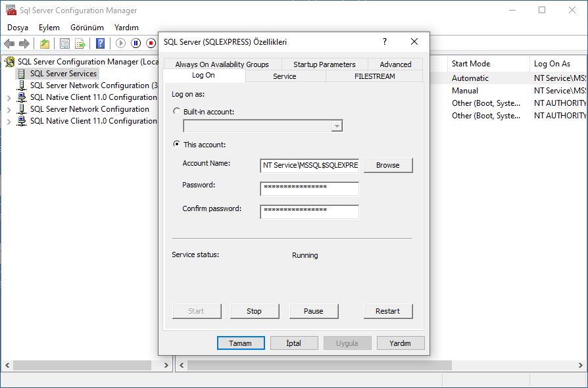Open the Dosya menu
This screenshot has width=588, height=388.
pyautogui.click(x=18, y=28)
